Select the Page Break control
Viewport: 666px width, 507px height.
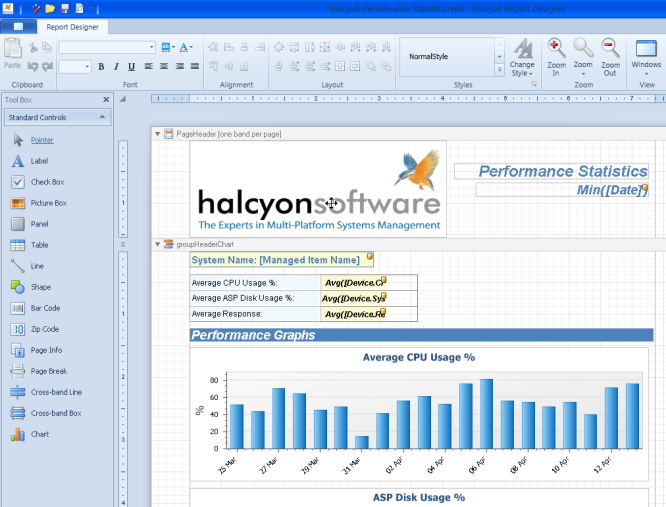pyautogui.click(x=48, y=371)
